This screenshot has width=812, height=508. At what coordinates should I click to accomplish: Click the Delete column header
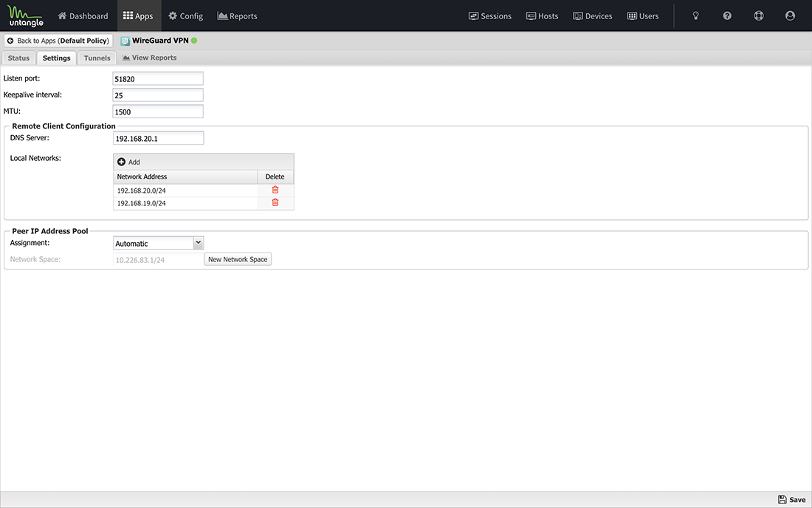point(275,176)
